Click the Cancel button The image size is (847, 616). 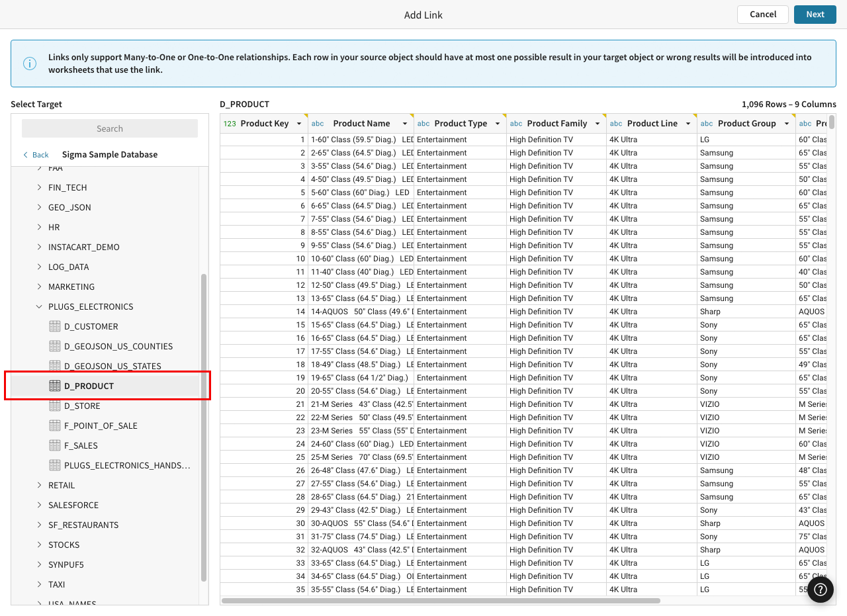763,15
